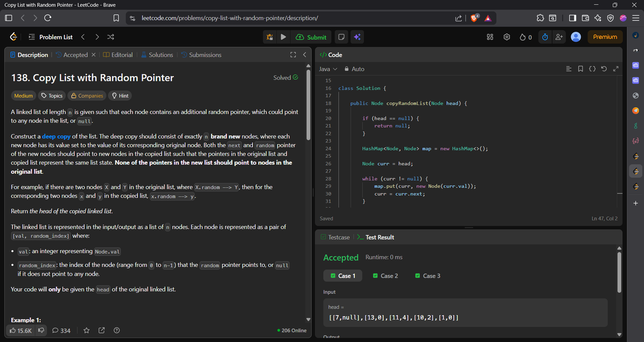The height and width of the screenshot is (342, 644).
Task: Share the problem link icon
Action: (102, 331)
